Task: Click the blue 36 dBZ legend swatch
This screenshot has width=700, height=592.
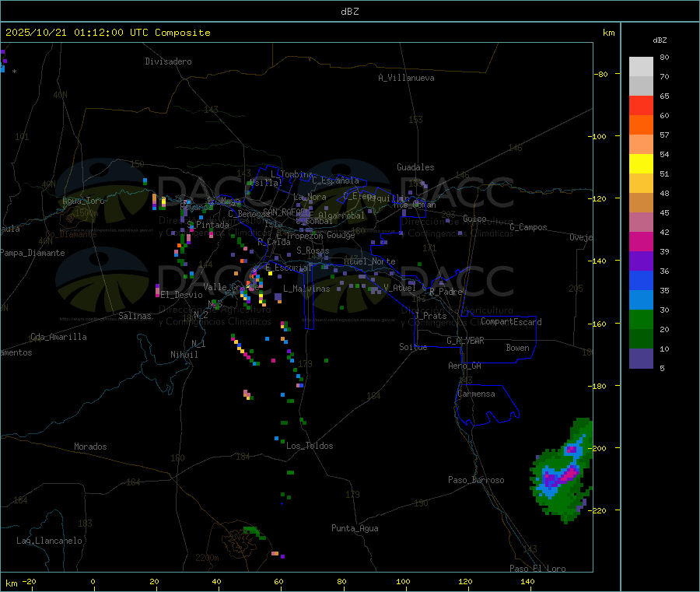Action: pos(641,280)
